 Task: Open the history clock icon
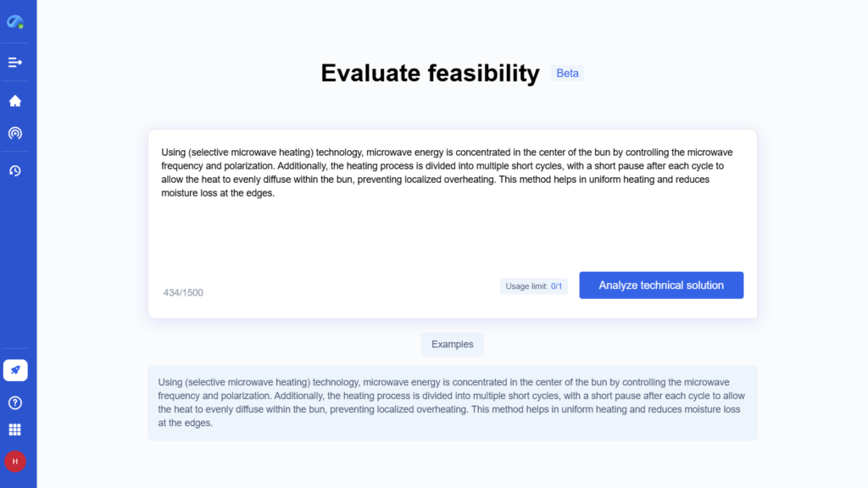pyautogui.click(x=15, y=170)
